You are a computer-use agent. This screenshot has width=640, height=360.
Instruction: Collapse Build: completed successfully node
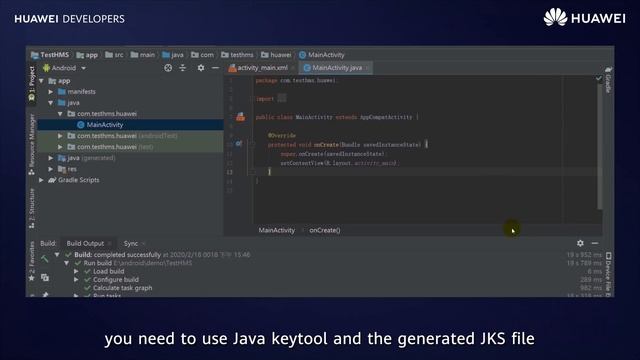[57, 255]
